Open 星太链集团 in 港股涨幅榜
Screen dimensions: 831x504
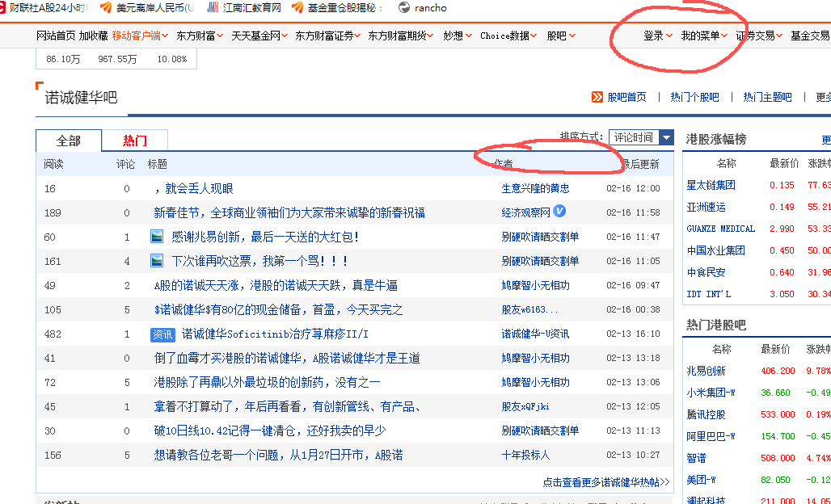click(711, 185)
